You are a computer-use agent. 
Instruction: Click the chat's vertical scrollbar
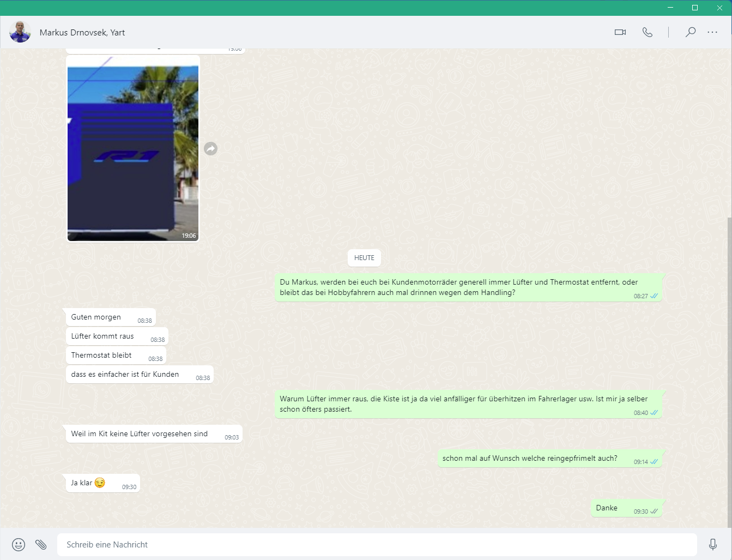tap(729, 371)
